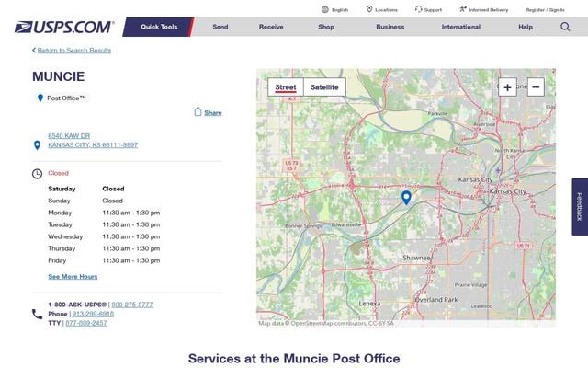588x368 pixels.
Task: Click the clock icon next to hours
Action: coord(37,174)
